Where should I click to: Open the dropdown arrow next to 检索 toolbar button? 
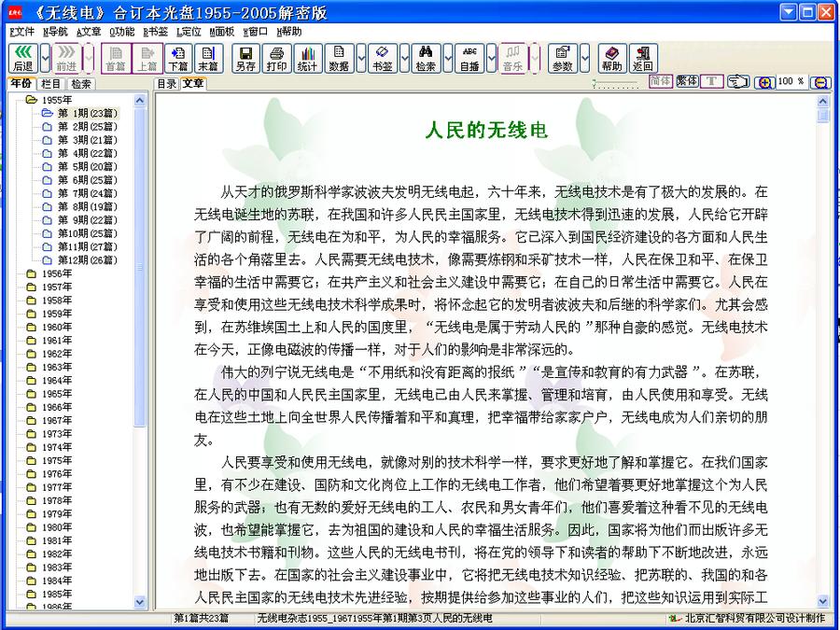448,59
